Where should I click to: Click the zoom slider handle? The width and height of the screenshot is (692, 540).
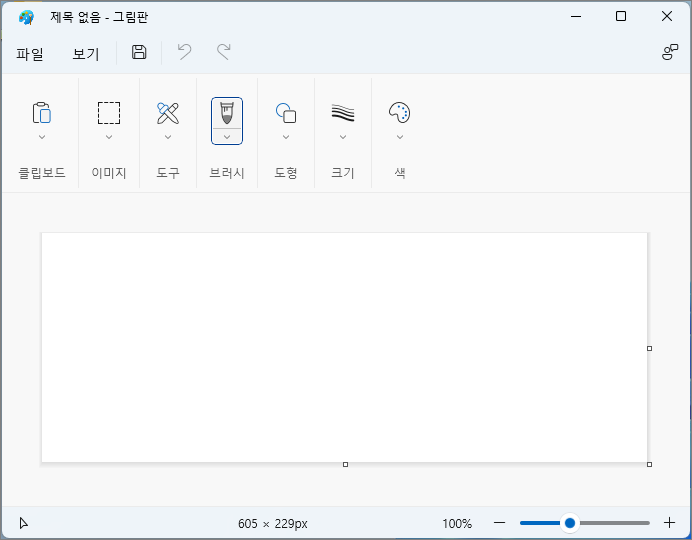pyautogui.click(x=570, y=523)
